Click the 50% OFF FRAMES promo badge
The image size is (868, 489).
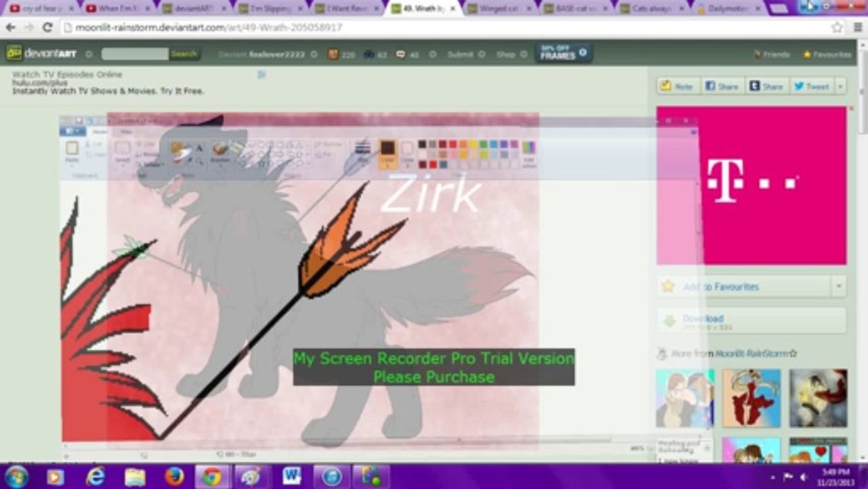tap(563, 53)
